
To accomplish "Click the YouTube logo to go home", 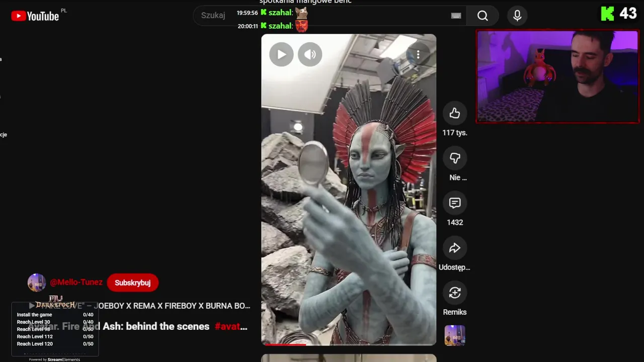I will [x=35, y=16].
